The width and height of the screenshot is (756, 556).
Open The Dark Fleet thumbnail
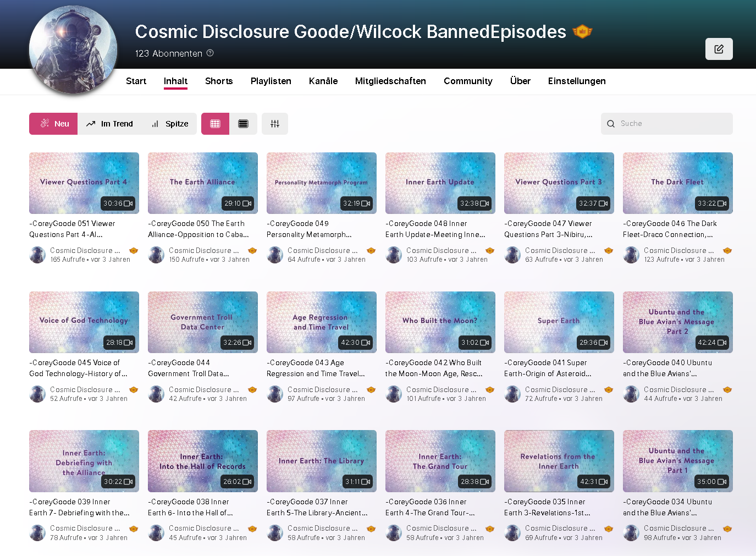point(678,183)
